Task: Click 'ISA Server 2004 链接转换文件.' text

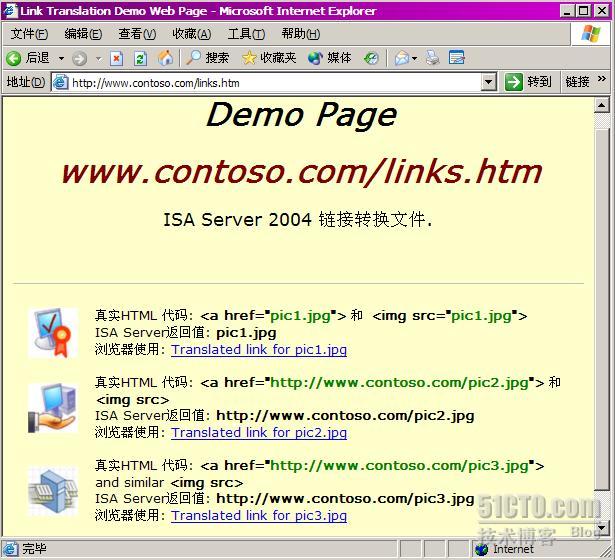Action: pyautogui.click(x=297, y=220)
